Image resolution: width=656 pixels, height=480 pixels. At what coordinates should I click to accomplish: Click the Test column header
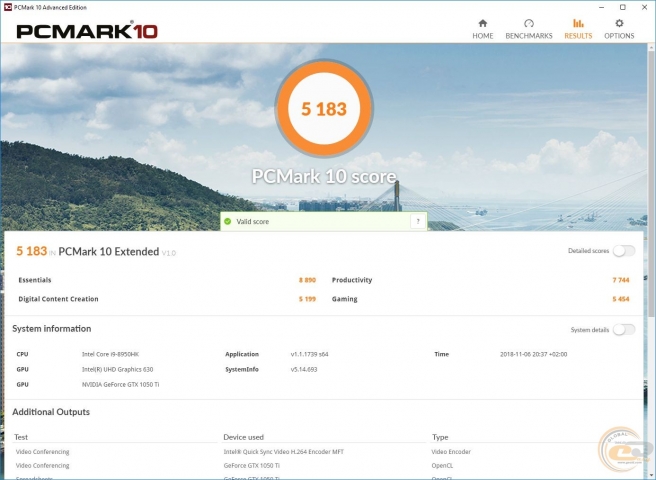[21, 437]
